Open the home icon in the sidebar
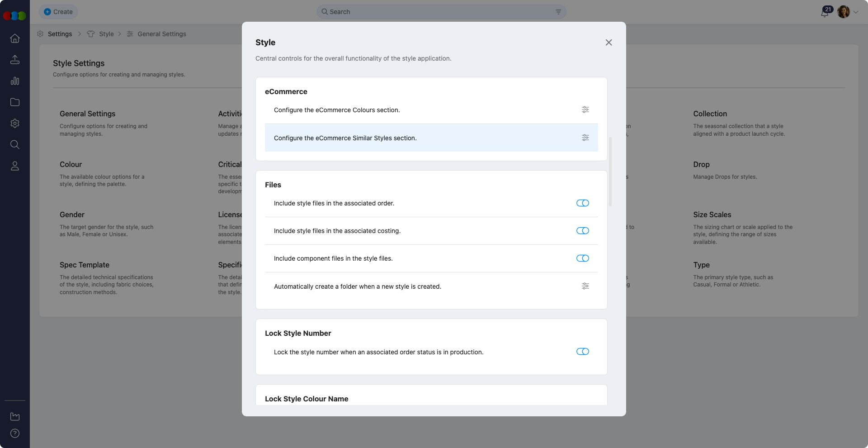868x448 pixels. click(x=15, y=38)
